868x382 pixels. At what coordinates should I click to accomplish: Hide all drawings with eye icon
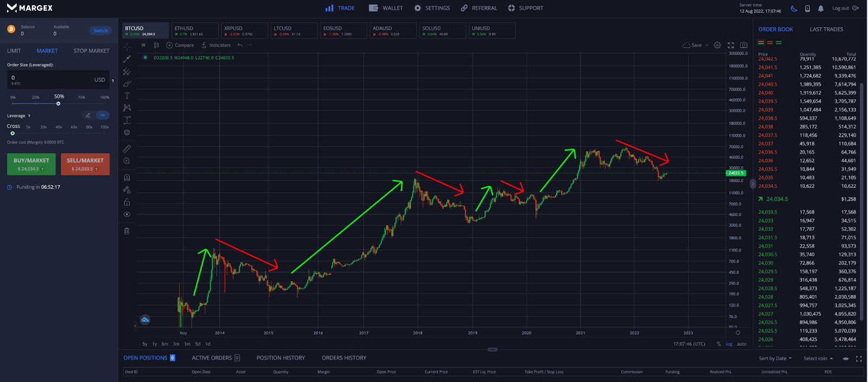tap(127, 215)
